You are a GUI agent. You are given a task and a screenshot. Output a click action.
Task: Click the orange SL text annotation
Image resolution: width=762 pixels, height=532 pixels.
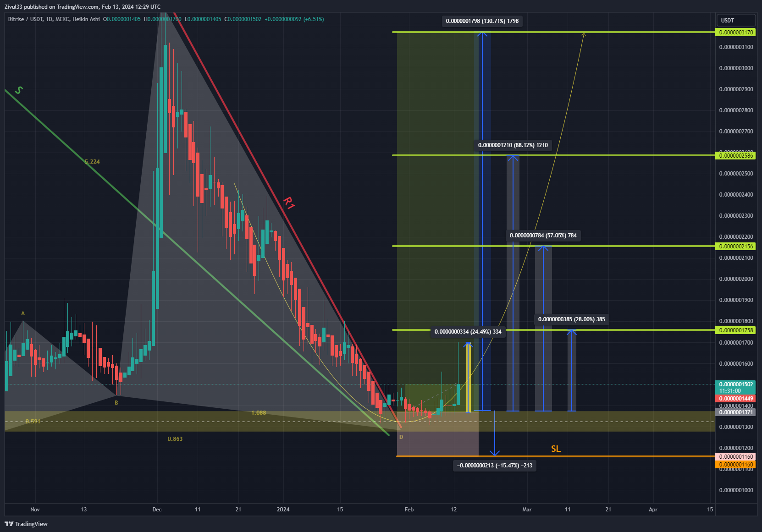coord(556,449)
